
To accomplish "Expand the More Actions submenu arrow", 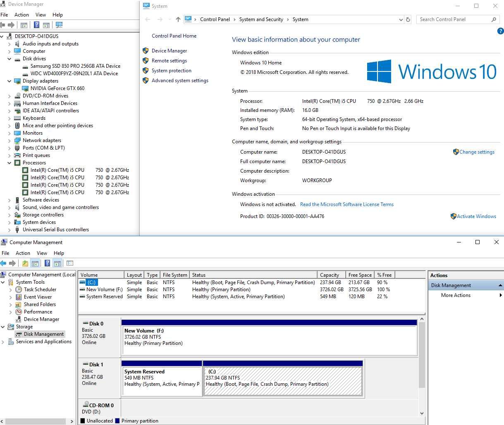I will point(501,295).
